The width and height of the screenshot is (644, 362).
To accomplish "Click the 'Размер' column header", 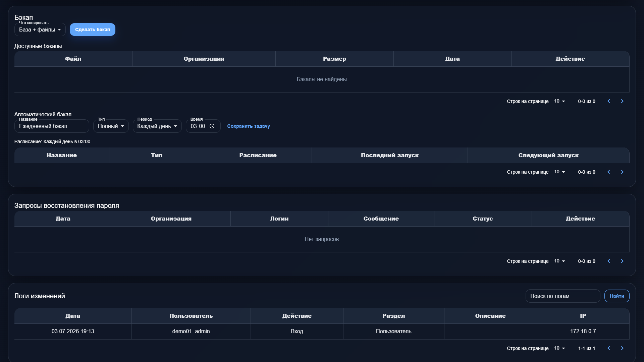I will [x=334, y=59].
